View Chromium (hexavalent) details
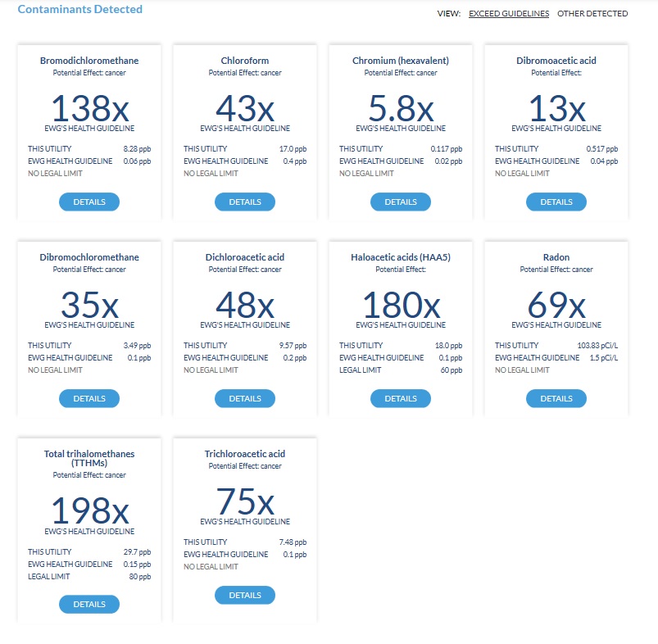Screen dimensions: 658x644 401,202
